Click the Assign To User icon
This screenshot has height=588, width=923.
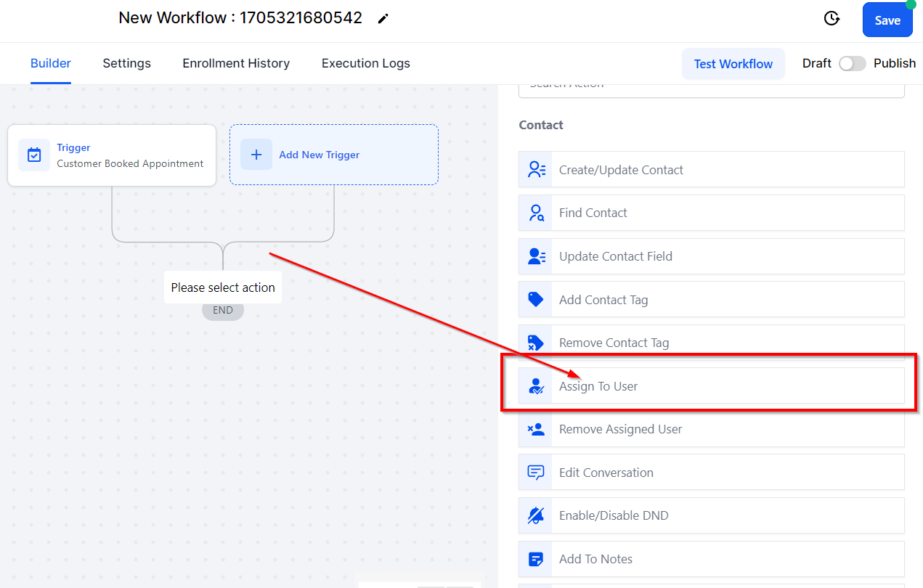point(536,386)
